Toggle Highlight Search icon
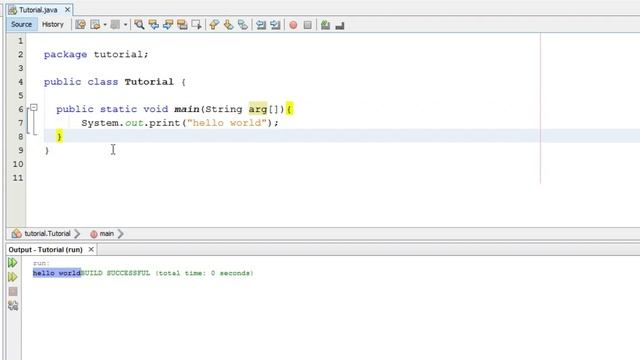Image resolution: width=640 pixels, height=360 pixels. (x=182, y=25)
